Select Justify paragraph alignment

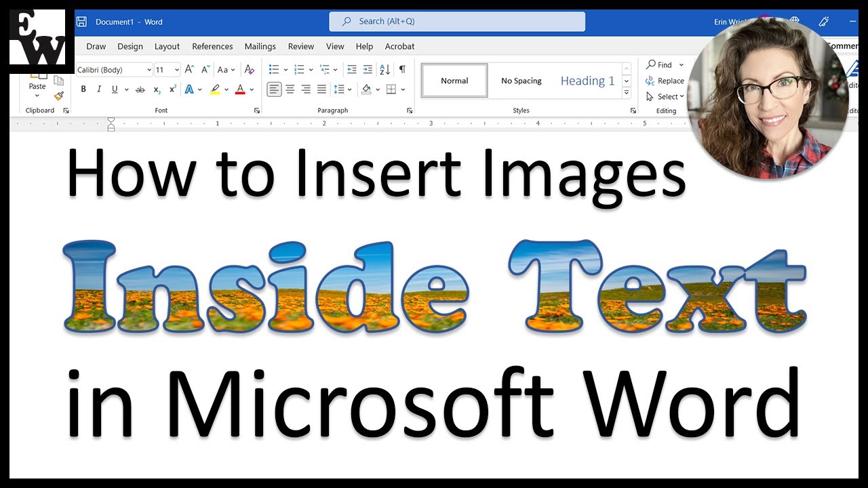coord(321,89)
